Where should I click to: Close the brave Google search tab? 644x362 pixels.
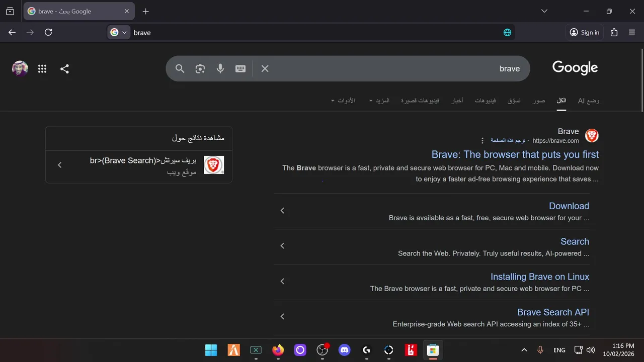pos(127,11)
